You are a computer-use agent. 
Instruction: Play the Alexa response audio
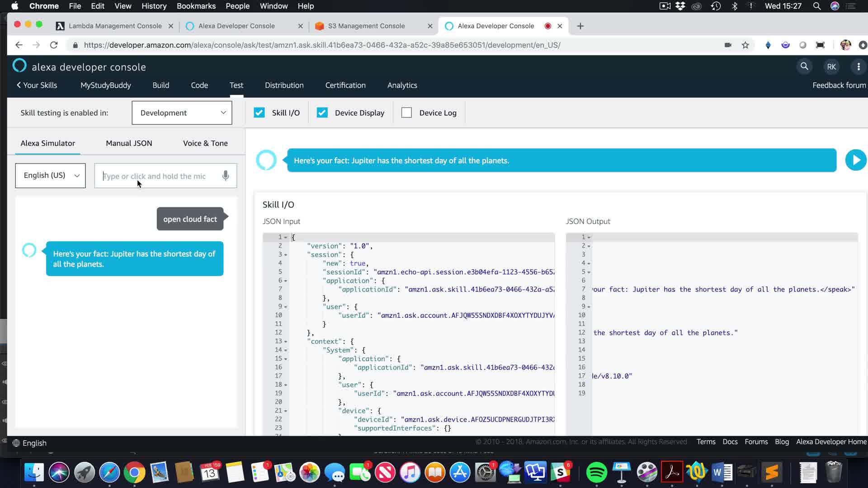click(x=855, y=160)
